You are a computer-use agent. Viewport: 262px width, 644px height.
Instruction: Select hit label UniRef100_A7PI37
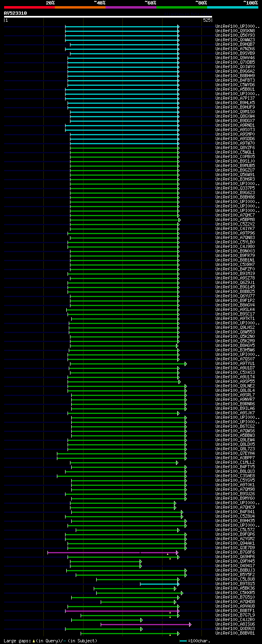(x=235, y=98)
